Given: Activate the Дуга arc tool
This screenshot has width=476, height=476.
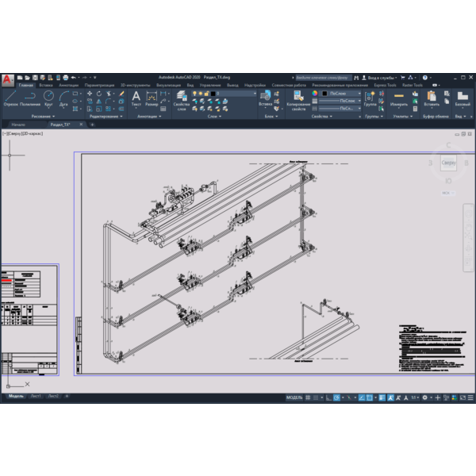Looking at the screenshot, I should click(x=63, y=98).
